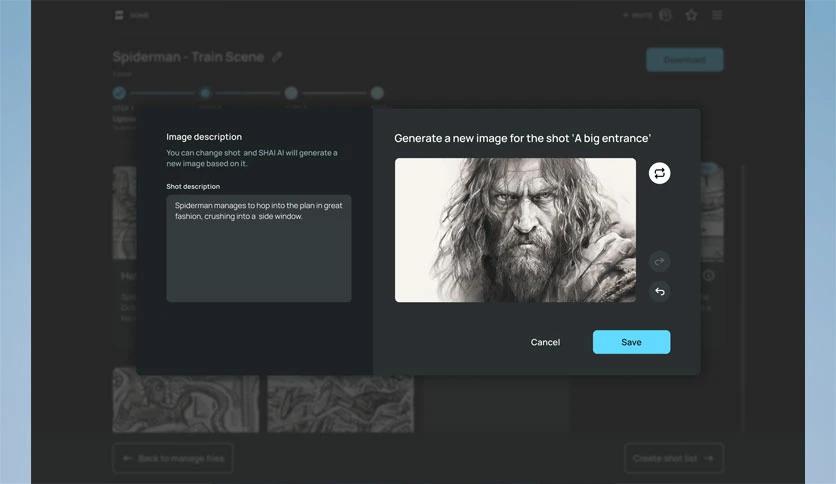
Task: Click the circular profile icon in header
Action: click(665, 15)
